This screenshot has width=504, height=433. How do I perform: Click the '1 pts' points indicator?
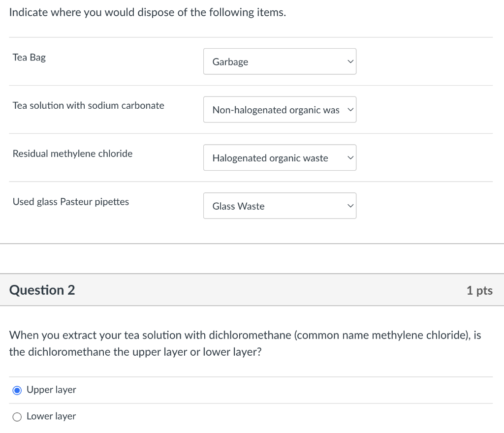click(x=479, y=291)
